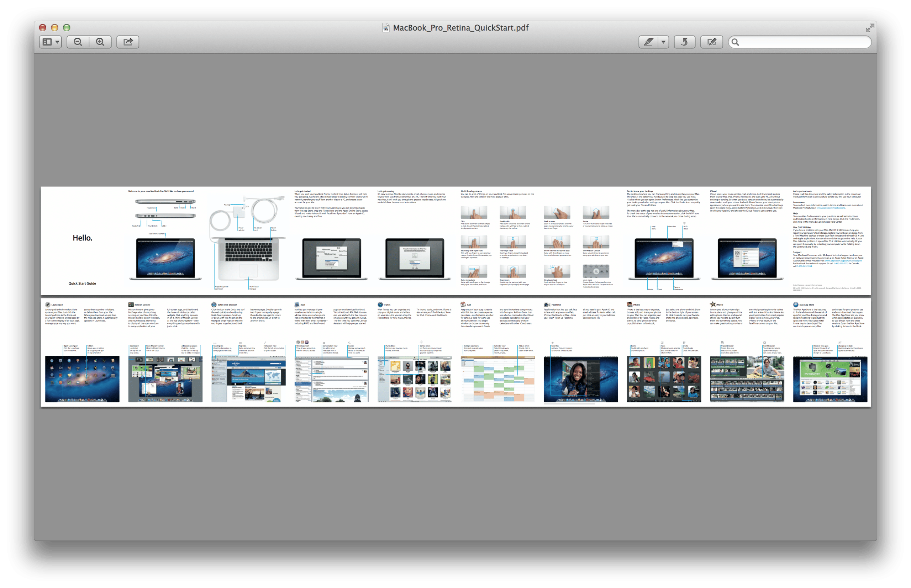Click the 'Support' heading text

point(797,253)
